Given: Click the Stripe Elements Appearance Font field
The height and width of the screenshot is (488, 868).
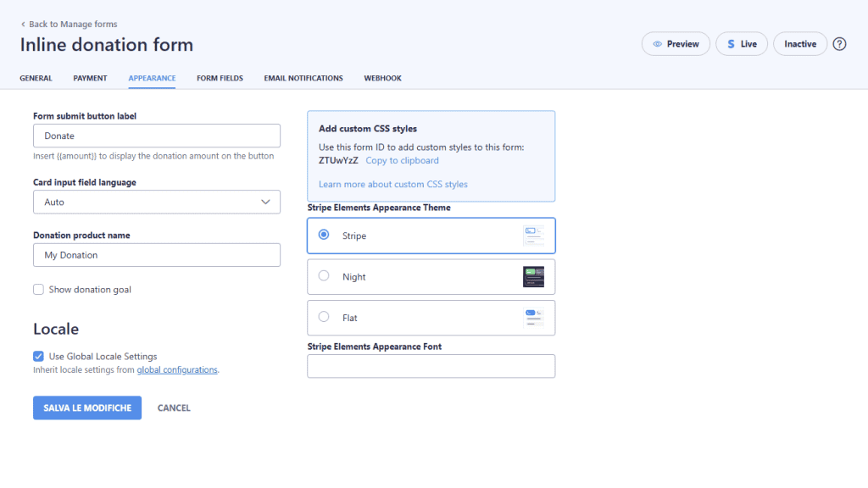Looking at the screenshot, I should pos(431,366).
